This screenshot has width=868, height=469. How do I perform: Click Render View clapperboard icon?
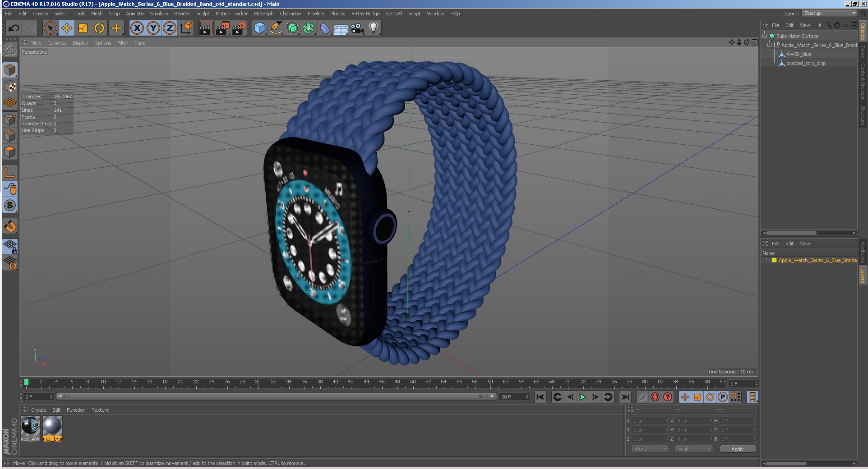[206, 28]
